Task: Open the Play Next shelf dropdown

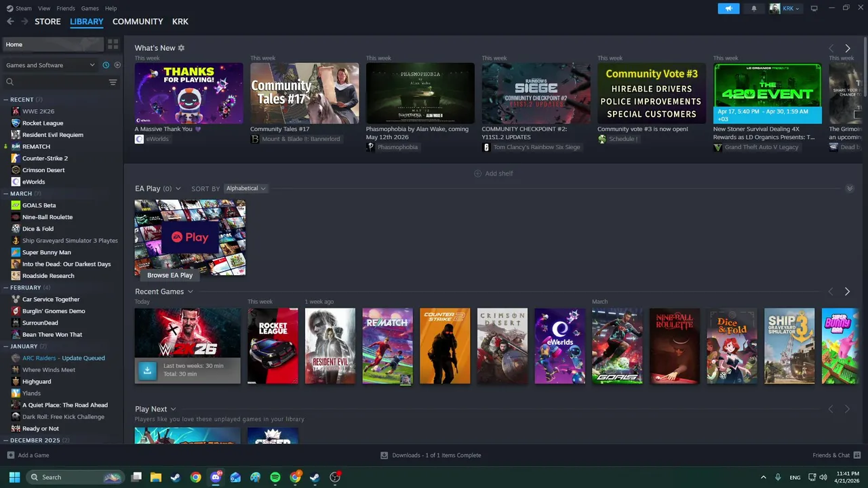Action: (173, 409)
